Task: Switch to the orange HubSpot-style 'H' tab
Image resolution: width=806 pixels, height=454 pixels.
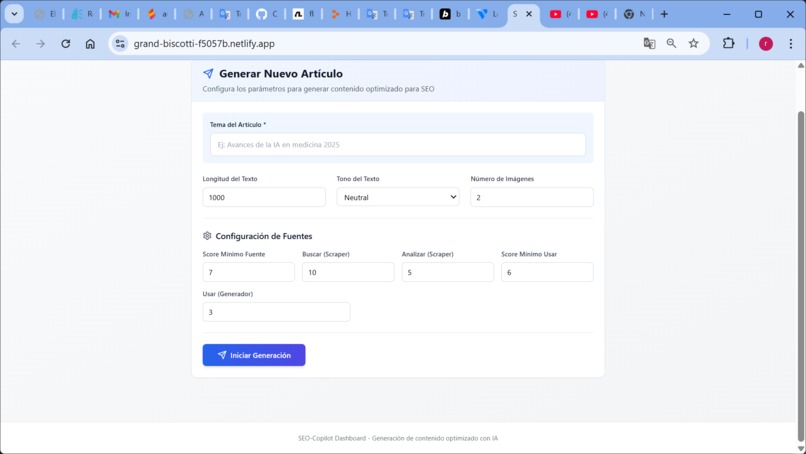Action: [x=340, y=14]
